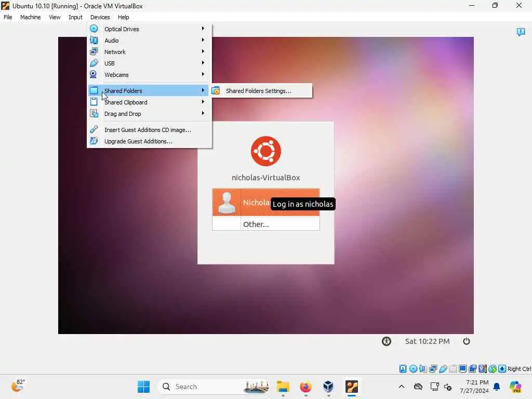Click the Right Ctrl host key label
This screenshot has height=399, width=532.
[x=520, y=369]
